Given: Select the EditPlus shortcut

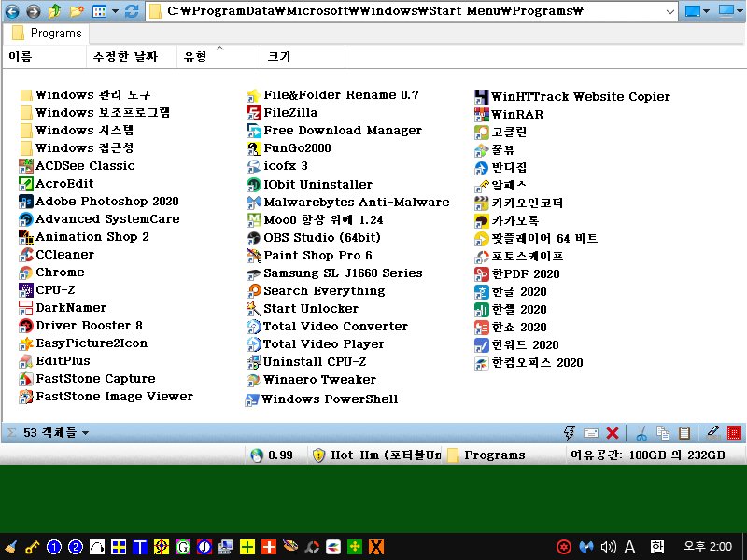Looking at the screenshot, I should pos(55,361).
